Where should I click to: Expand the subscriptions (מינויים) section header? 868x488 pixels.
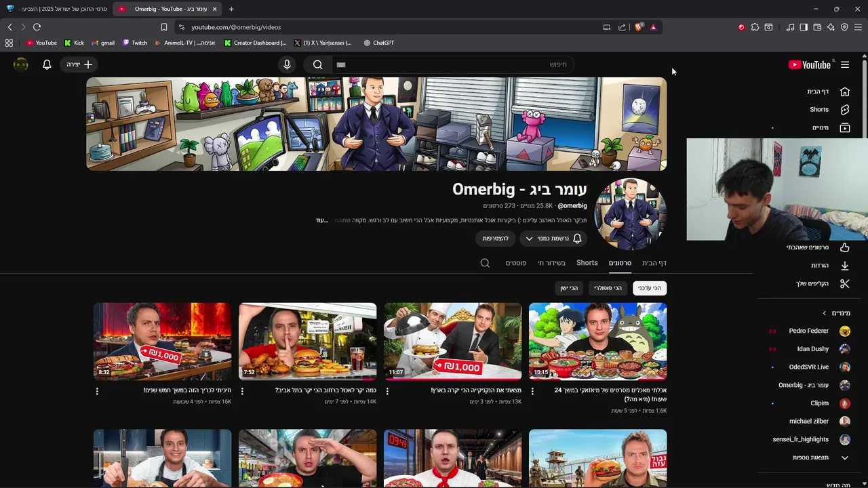pyautogui.click(x=837, y=313)
